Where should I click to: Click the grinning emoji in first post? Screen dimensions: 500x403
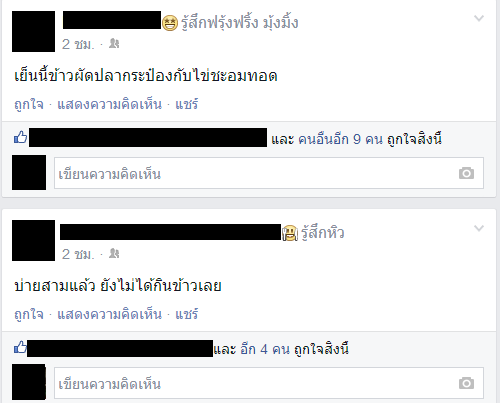click(x=170, y=23)
